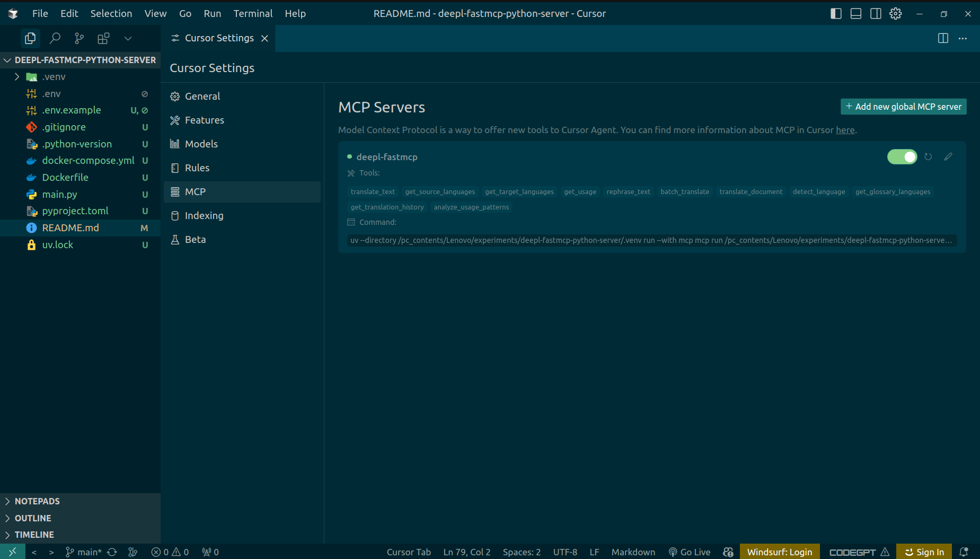Open Source Control from activity bar

pyautogui.click(x=79, y=38)
